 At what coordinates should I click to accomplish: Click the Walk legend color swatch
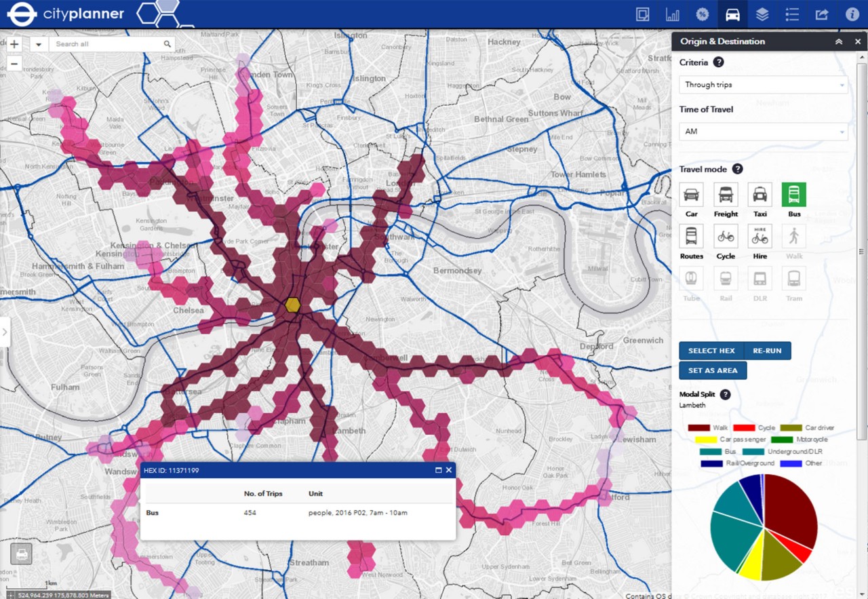[699, 428]
